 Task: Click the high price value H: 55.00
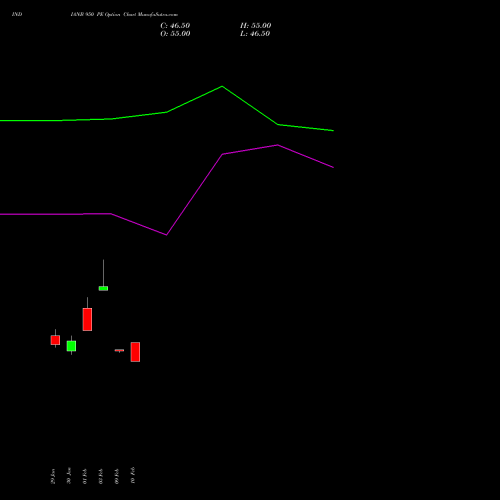[255, 26]
